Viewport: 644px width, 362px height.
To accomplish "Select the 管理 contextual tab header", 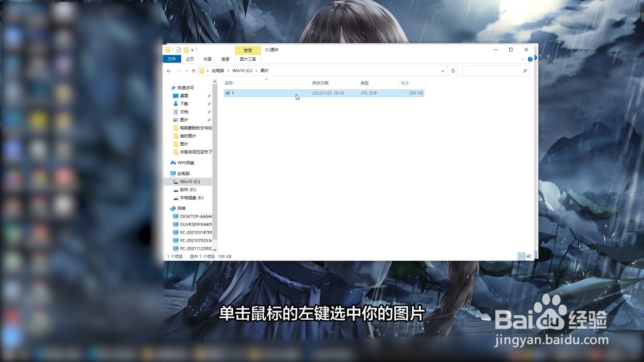I will tap(248, 50).
